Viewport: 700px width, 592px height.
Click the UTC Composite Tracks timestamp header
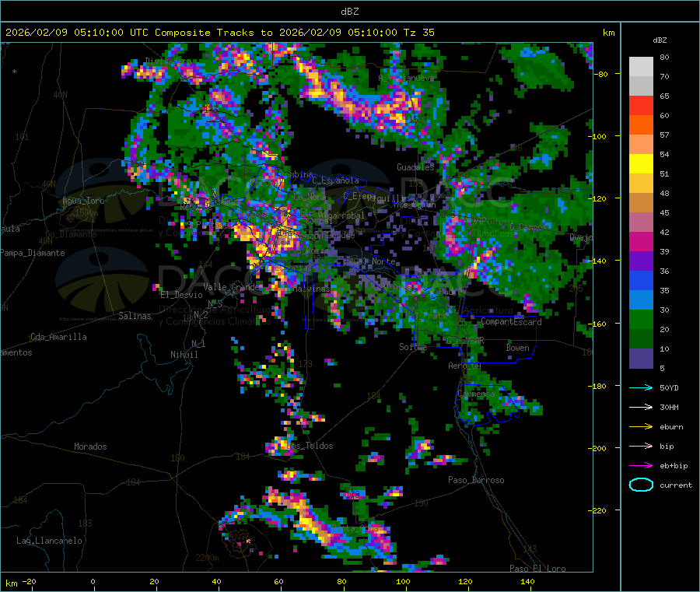[219, 33]
